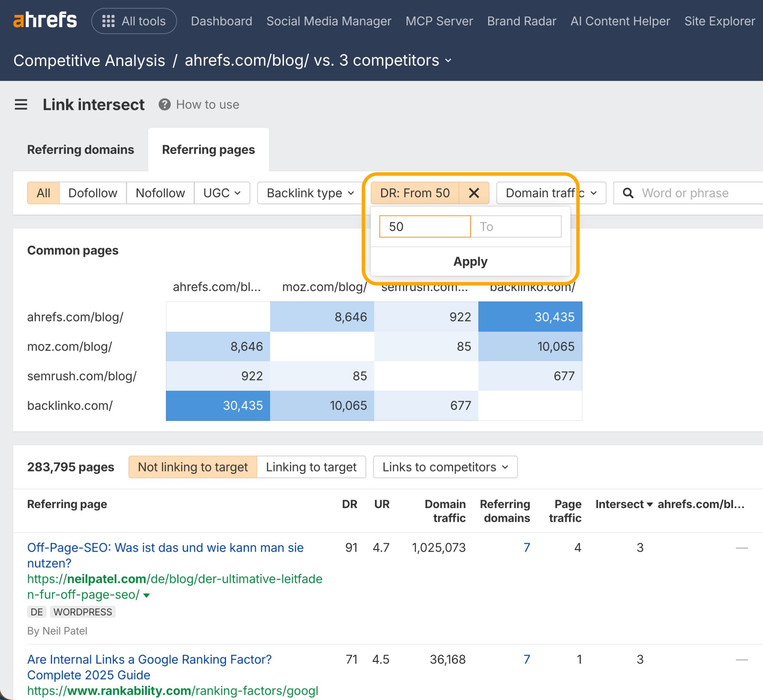Click the 'To' field in the DR range
Image resolution: width=763 pixels, height=700 pixels.
pos(515,227)
